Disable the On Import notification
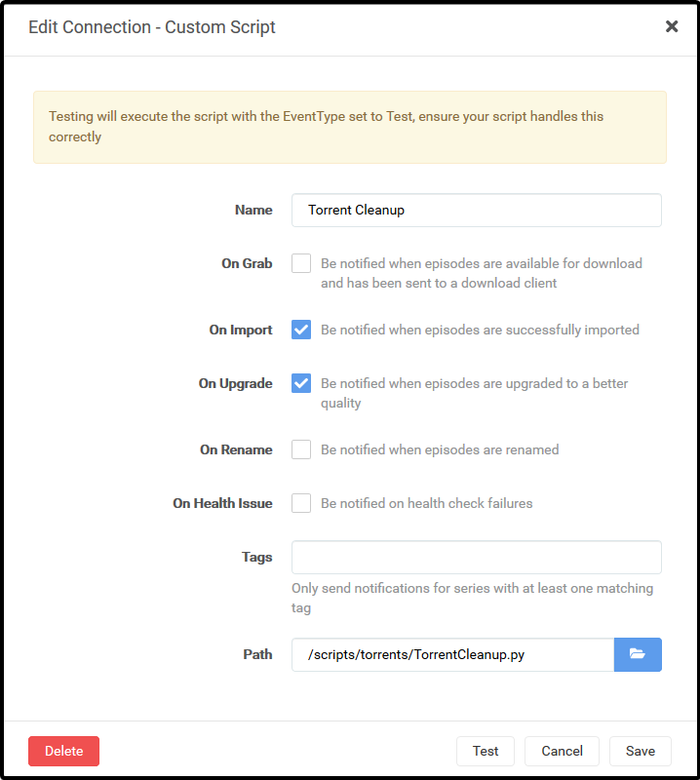Viewport: 700px width, 780px height. [300, 330]
